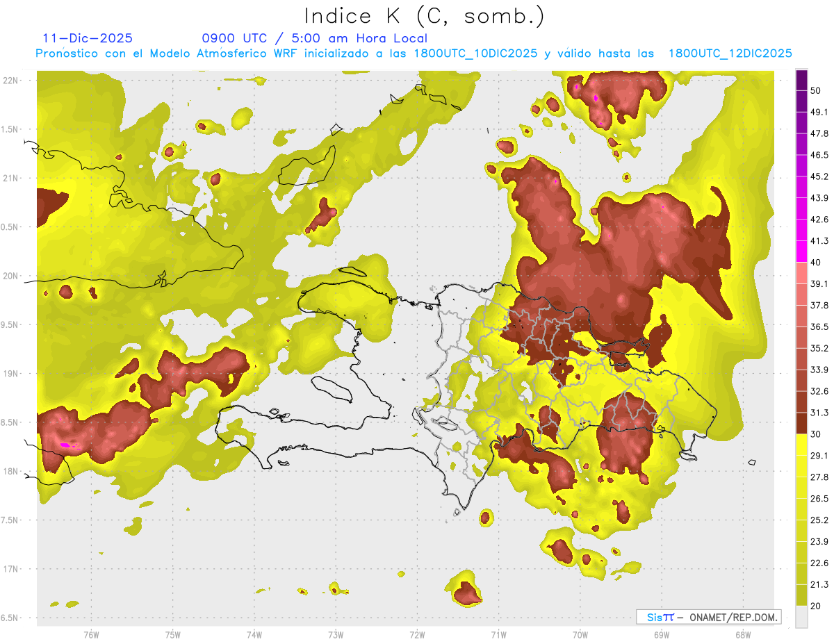Click the colorbar value "46.5"

[x=820, y=155]
